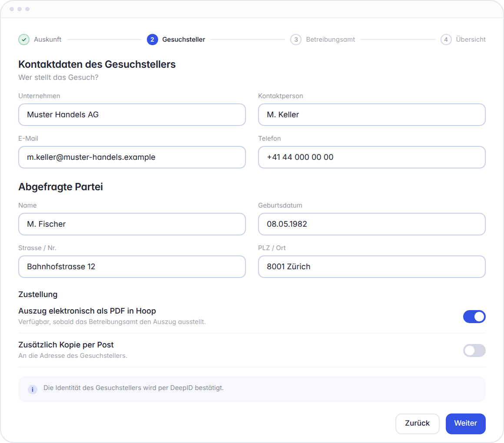Click the Unternehmen field with Muster Handels AG
The width and height of the screenshot is (504, 443).
point(132,115)
